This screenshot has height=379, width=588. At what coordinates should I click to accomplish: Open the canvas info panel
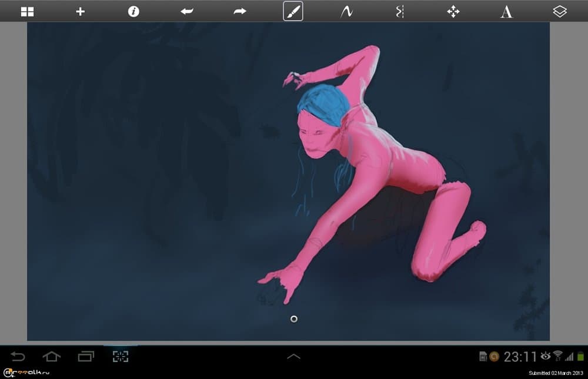(133, 11)
